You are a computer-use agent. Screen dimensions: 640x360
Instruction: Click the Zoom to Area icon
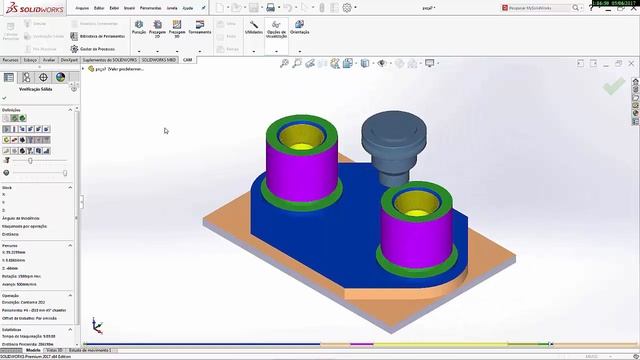click(297, 63)
